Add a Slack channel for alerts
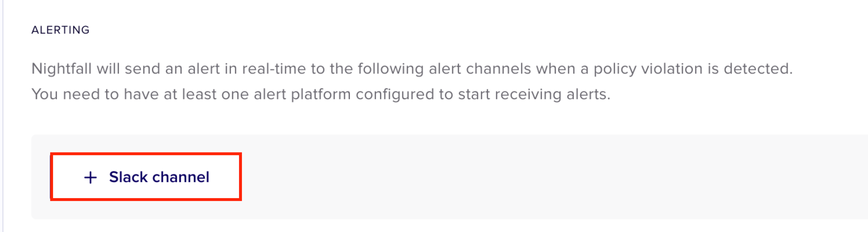This screenshot has height=232, width=868. tap(146, 177)
